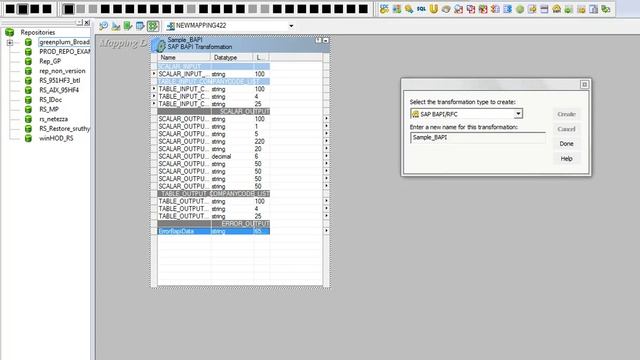Select the highlighted Mapping Designer tool
Screen dimensions: 640x360
pos(153,26)
